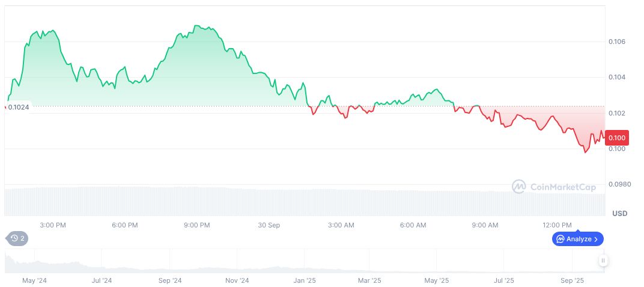The height and width of the screenshot is (287, 644).
Task: Click the green price peak near 9:00 PM
Action: pos(197,26)
